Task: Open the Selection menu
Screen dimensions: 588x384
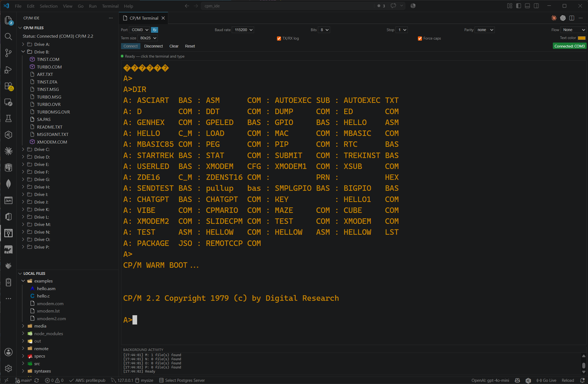Action: pyautogui.click(x=49, y=6)
